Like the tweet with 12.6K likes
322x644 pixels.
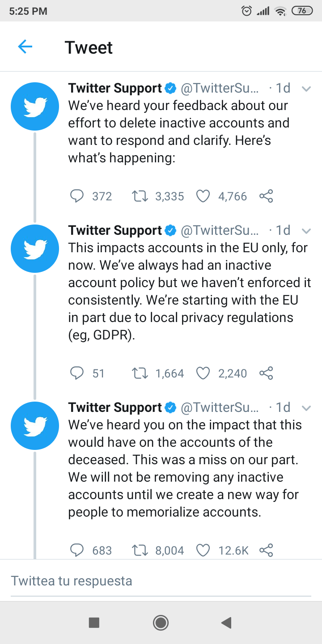pyautogui.click(x=203, y=550)
